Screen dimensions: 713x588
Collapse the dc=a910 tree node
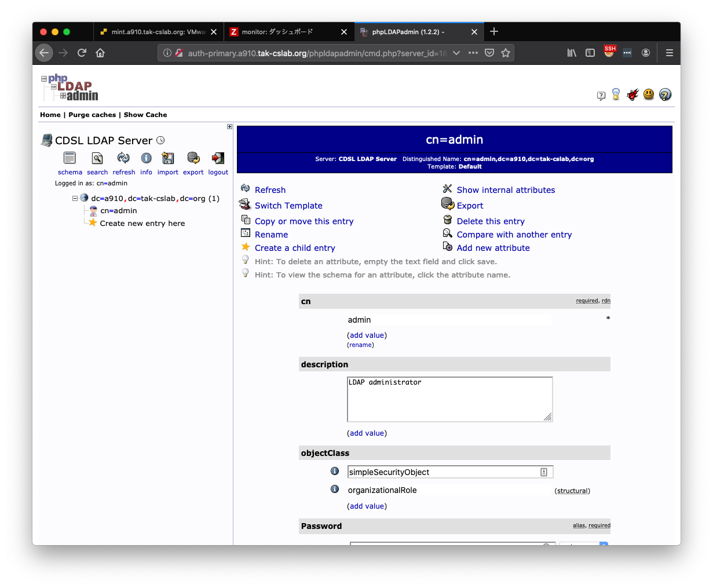(x=75, y=198)
